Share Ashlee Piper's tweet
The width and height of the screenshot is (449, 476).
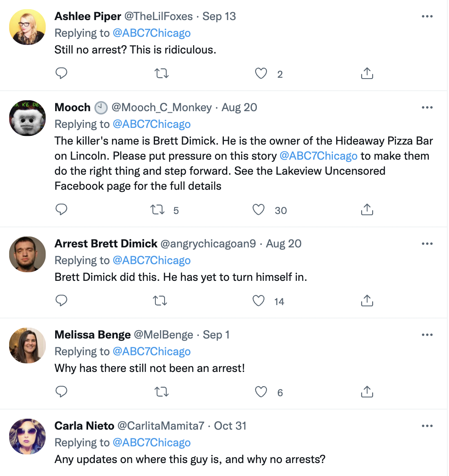[367, 74]
